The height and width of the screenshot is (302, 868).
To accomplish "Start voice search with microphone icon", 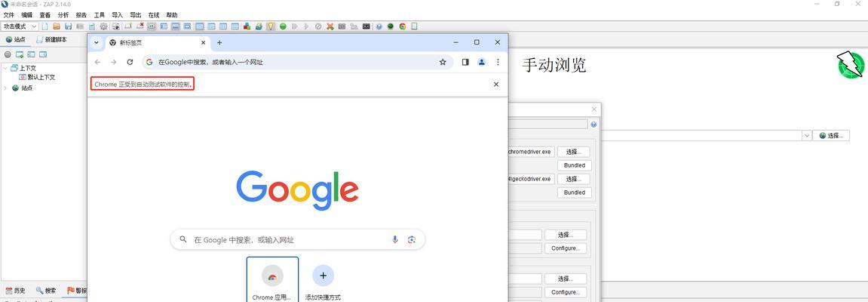I will [395, 239].
